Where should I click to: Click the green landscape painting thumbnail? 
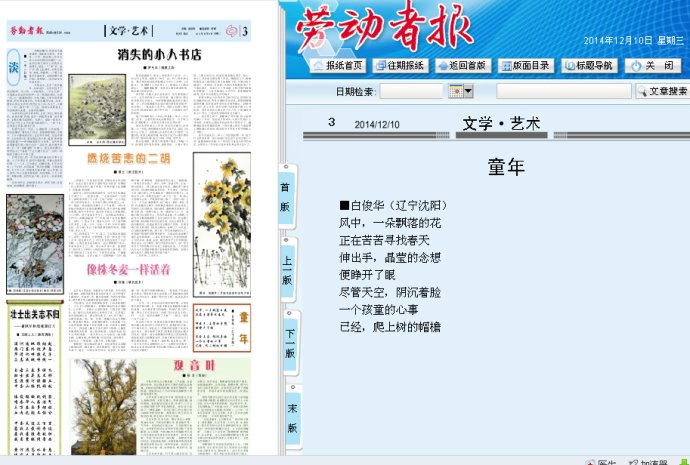pyautogui.click(x=97, y=110)
